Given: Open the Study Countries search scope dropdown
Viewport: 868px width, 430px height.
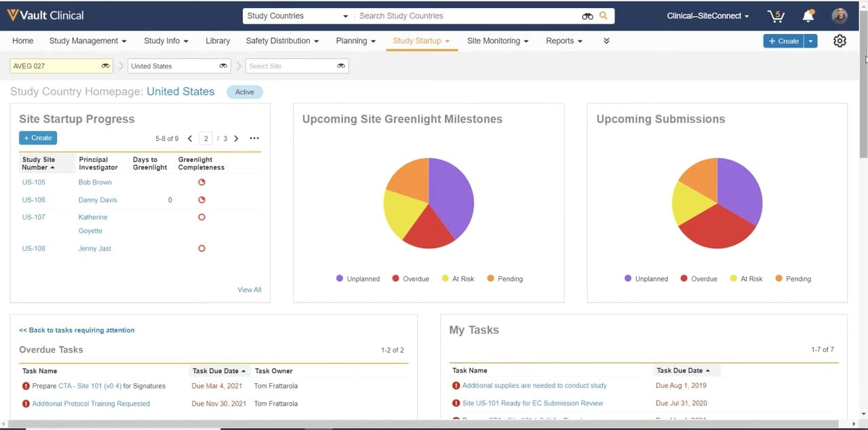Looking at the screenshot, I should tap(298, 16).
